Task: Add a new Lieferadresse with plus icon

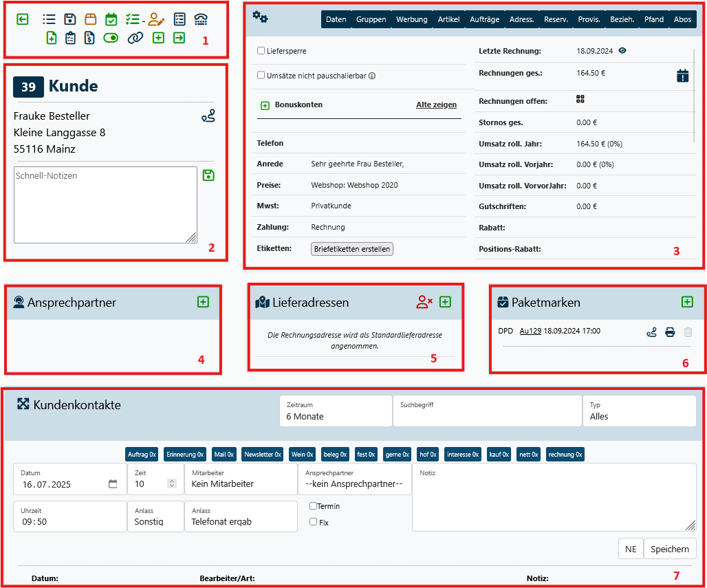Action: [x=445, y=302]
